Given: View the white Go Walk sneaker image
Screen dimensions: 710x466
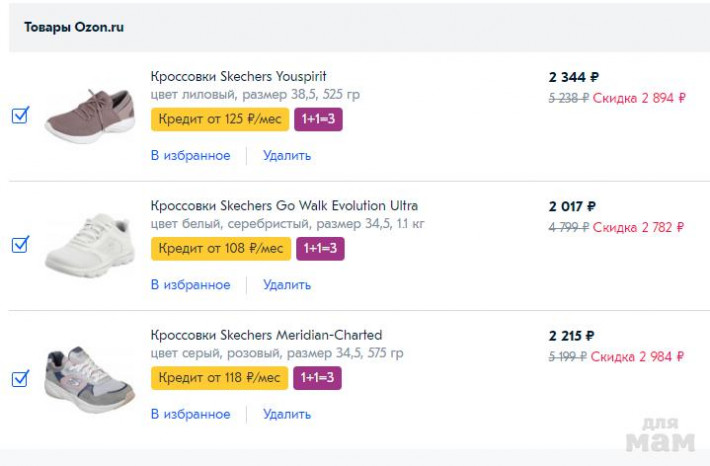Looking at the screenshot, I should pyautogui.click(x=90, y=245).
